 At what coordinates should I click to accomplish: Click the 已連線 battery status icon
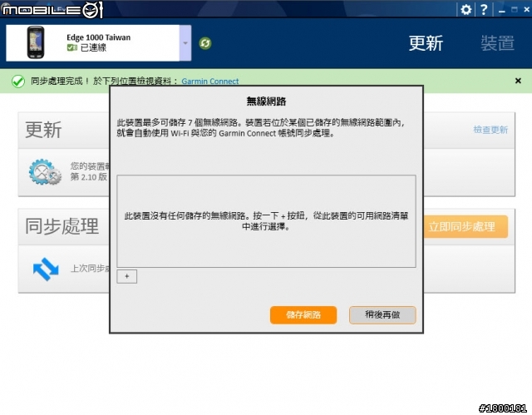pyautogui.click(x=72, y=48)
